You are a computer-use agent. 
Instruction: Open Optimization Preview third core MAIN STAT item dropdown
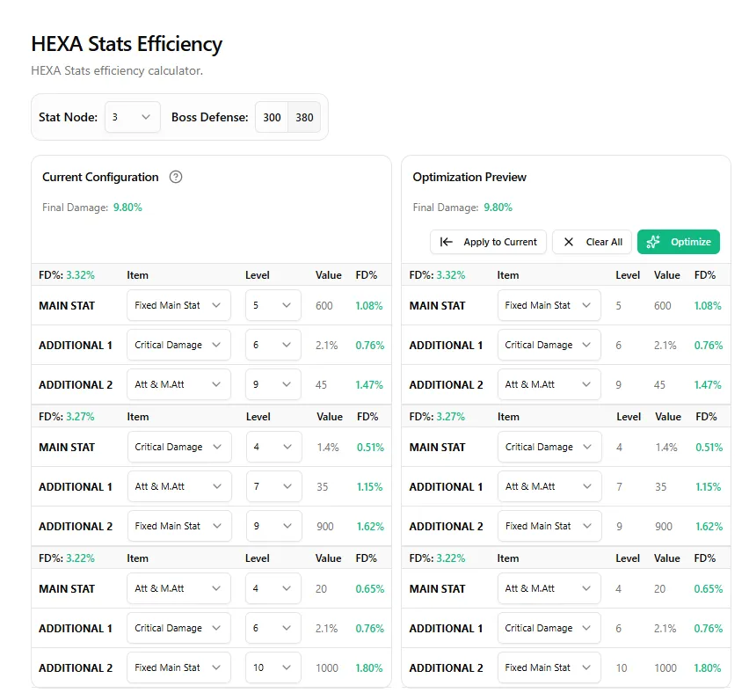click(549, 588)
